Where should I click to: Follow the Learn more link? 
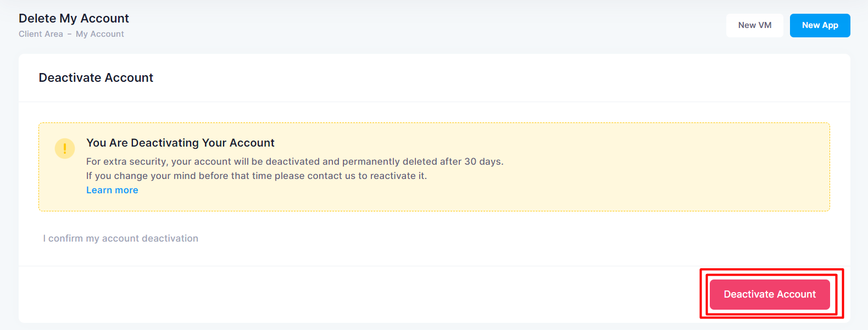112,190
